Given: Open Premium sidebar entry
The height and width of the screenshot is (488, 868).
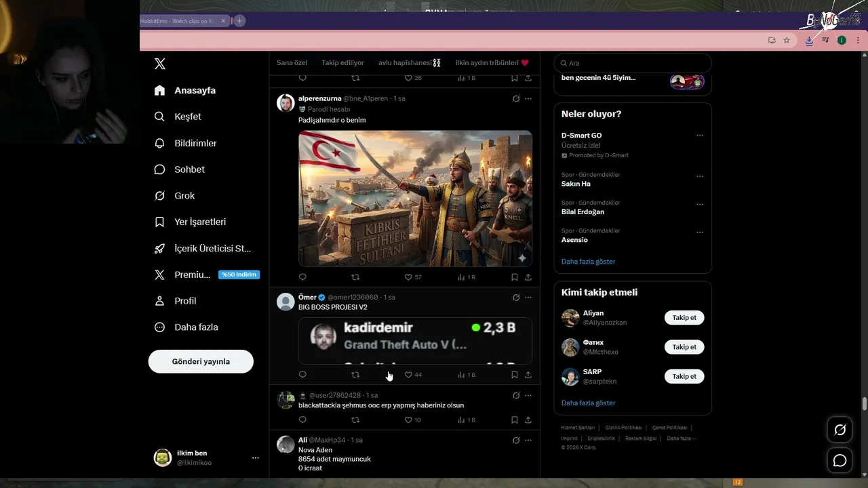Looking at the screenshot, I should 206,274.
